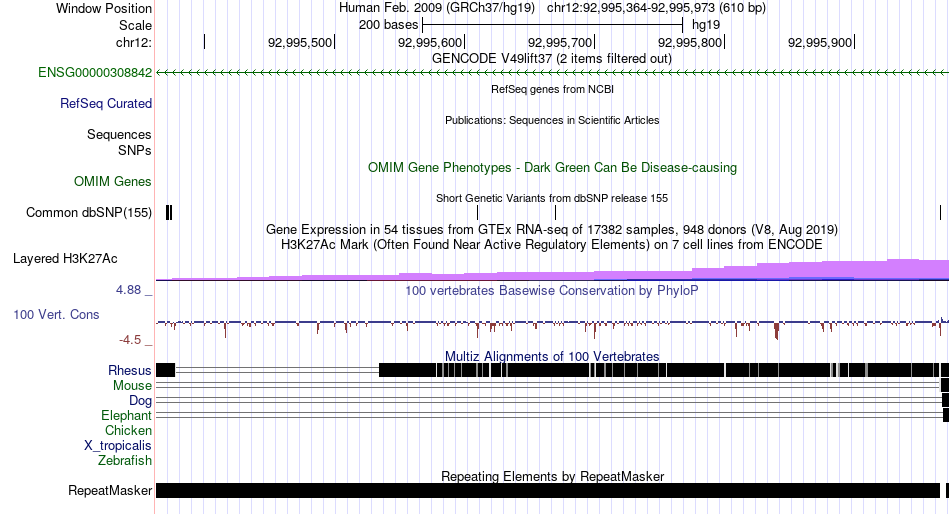Click Multiz Alignments of 100 Vertebrates title
This screenshot has height=514, width=950.
tap(552, 356)
